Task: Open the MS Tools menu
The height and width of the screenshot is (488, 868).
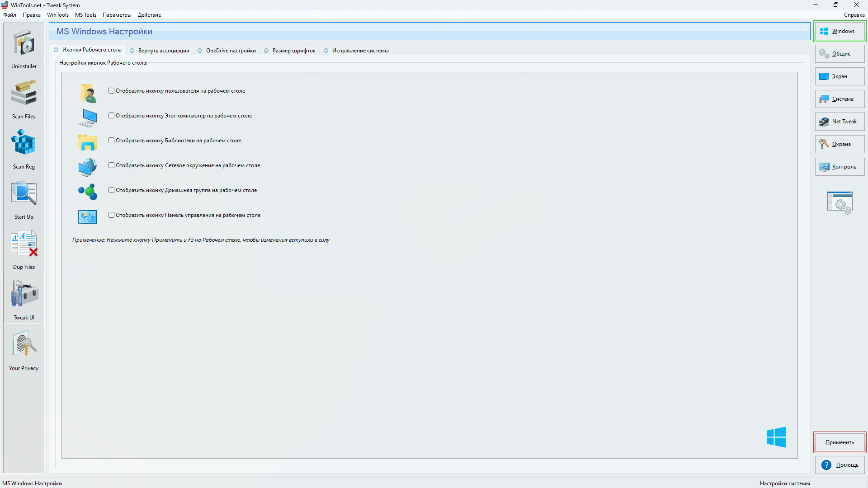Action: click(85, 15)
